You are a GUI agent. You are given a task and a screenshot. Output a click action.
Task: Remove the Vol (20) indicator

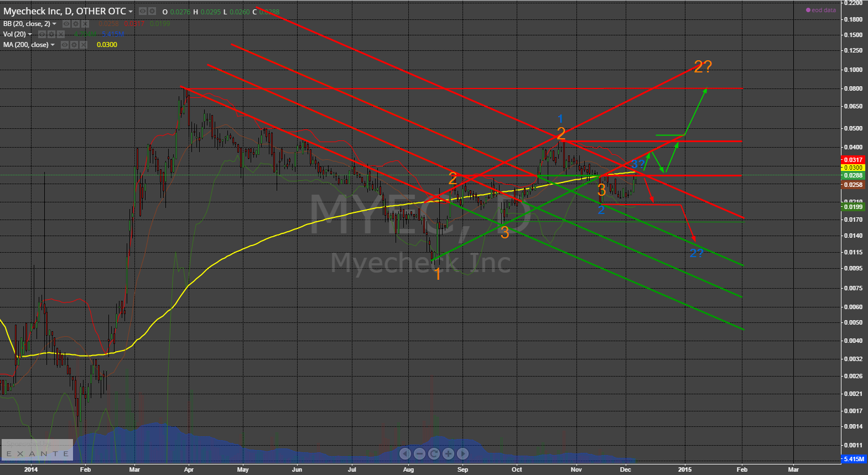pos(61,34)
